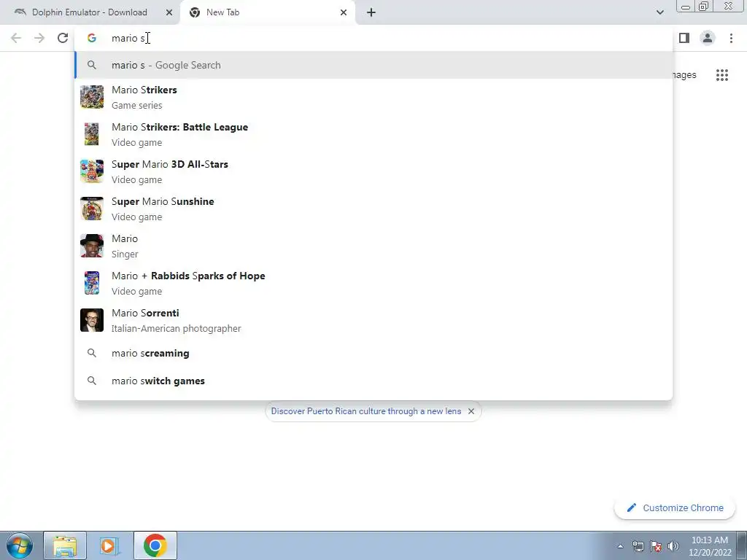Viewport: 747px width, 560px height.
Task: Open the Images link at top right
Action: pyautogui.click(x=684, y=75)
